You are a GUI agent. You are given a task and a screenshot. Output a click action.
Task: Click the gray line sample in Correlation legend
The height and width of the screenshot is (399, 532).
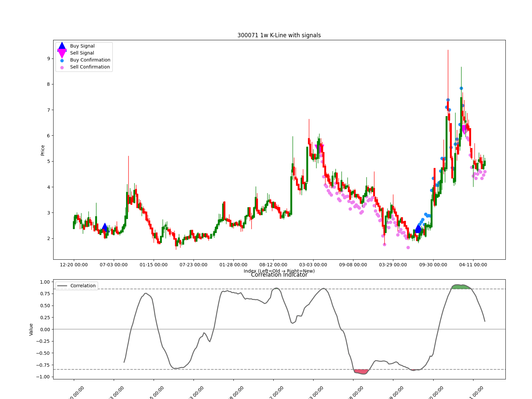coord(62,286)
